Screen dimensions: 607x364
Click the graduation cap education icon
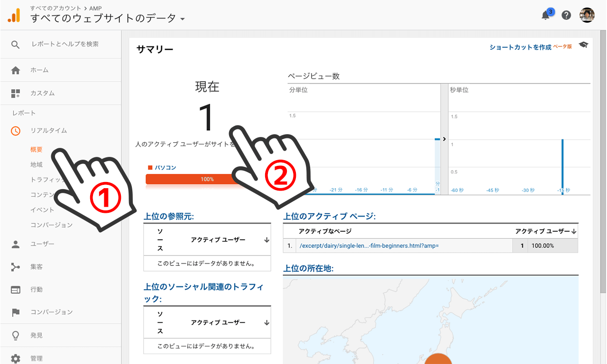coord(583,45)
